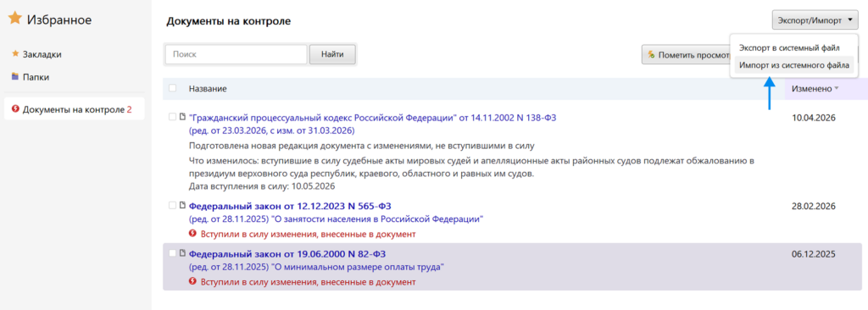Tick checkbox for Гражданский процессуальный кодекс
The image size is (868, 310).
coord(173,117)
